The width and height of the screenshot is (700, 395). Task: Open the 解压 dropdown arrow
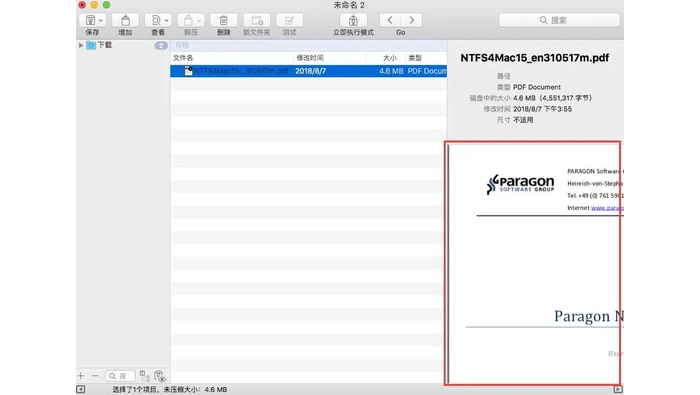(x=199, y=21)
